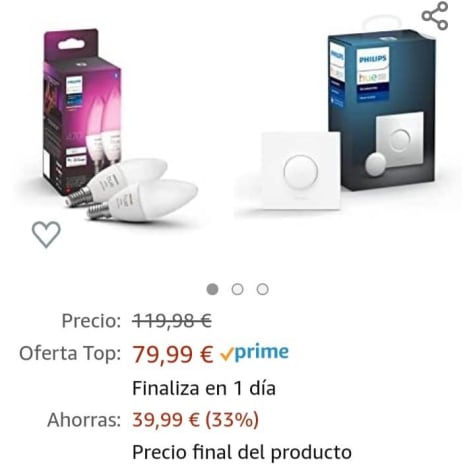Viewport: 475px width, 472px height.
Task: Click Precio final del producto text
Action: pyautogui.click(x=242, y=452)
